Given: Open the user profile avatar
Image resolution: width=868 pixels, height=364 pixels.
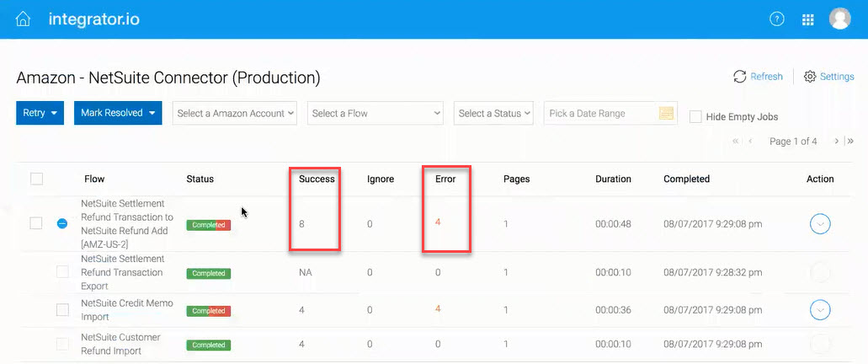Looking at the screenshot, I should [x=839, y=19].
